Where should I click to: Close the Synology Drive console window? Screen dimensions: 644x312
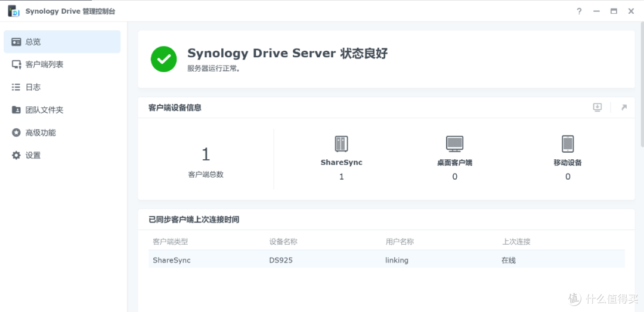[631, 11]
